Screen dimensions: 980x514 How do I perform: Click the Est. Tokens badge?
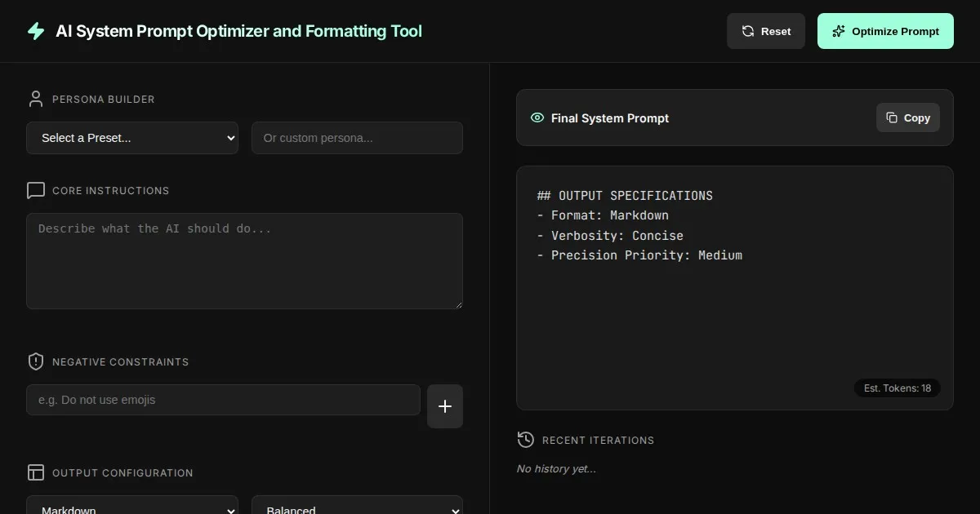click(x=898, y=388)
